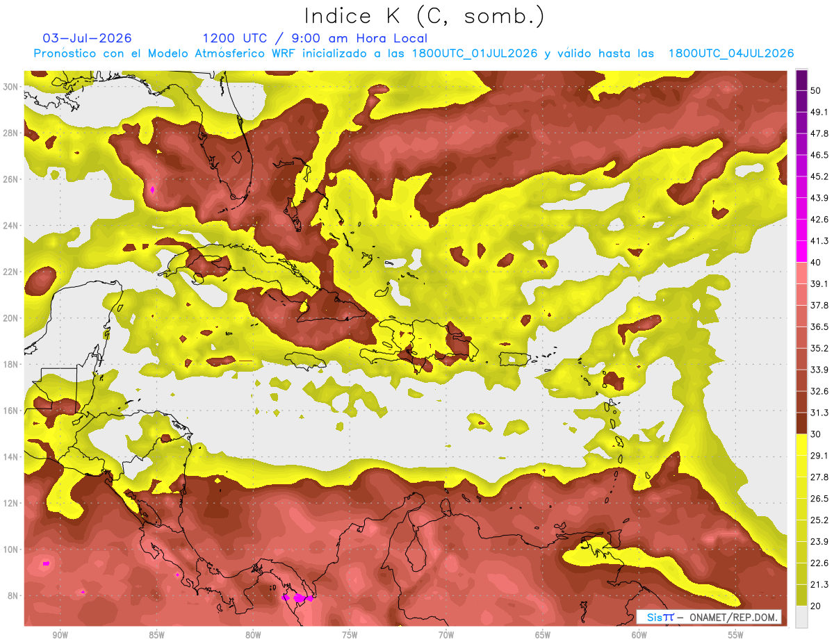This screenshot has height=644, width=834.
Task: Click the colorbar value 35.2
Action: click(x=819, y=348)
